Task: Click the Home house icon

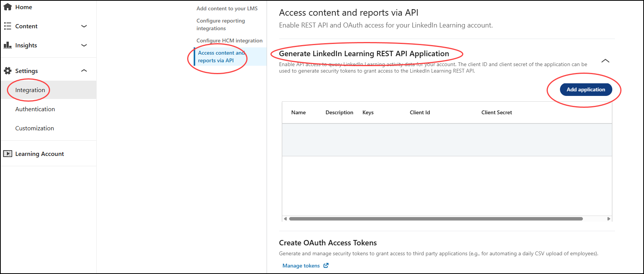Action: point(8,7)
